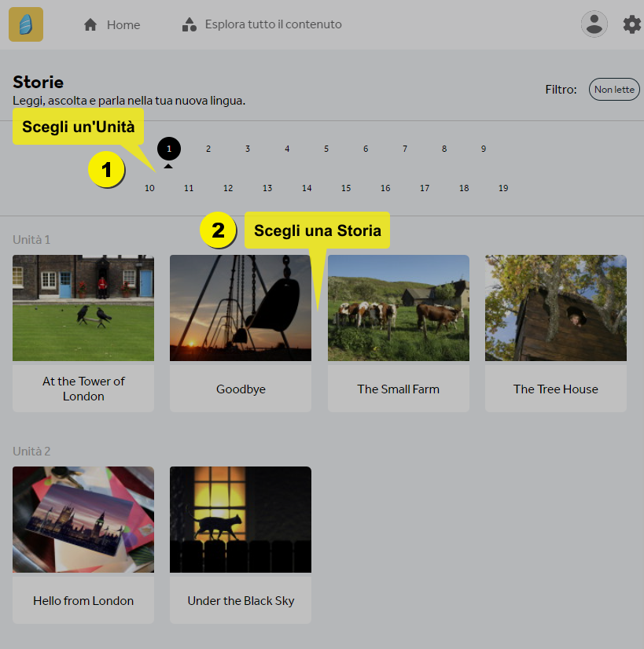Select unit 1 in the selector
Screen dimensions: 644x649
click(169, 149)
